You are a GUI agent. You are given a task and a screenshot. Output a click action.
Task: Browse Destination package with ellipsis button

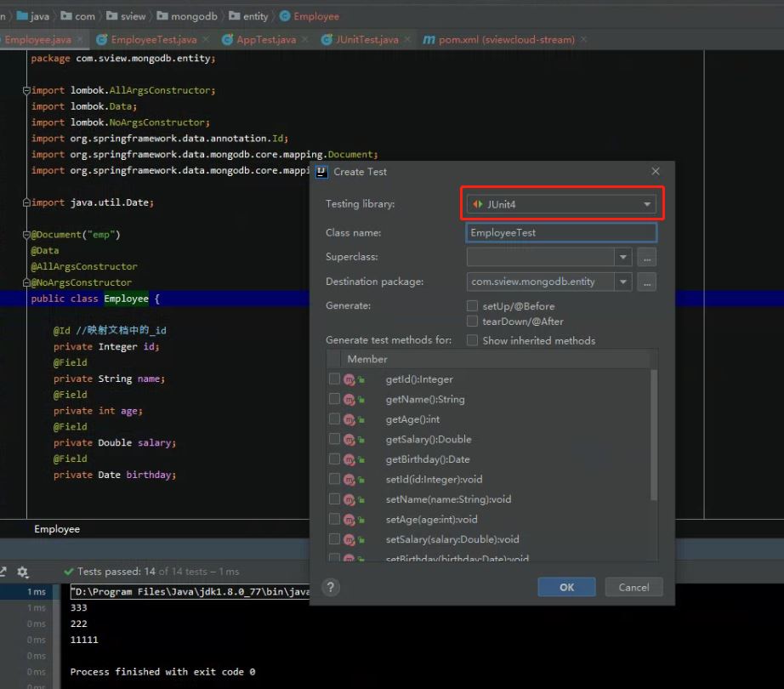(646, 282)
